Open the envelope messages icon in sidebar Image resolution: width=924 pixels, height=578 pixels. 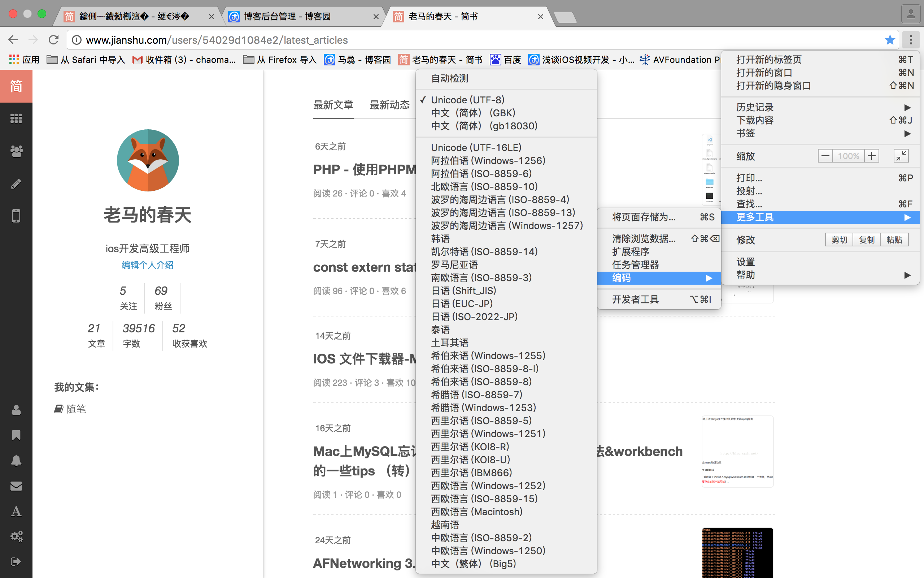click(x=16, y=486)
